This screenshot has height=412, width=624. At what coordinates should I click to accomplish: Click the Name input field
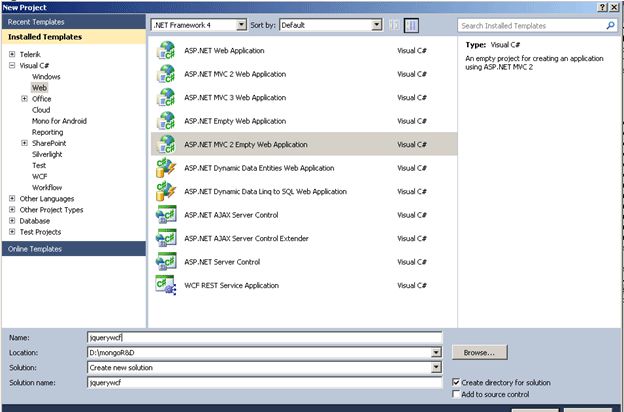pyautogui.click(x=265, y=338)
